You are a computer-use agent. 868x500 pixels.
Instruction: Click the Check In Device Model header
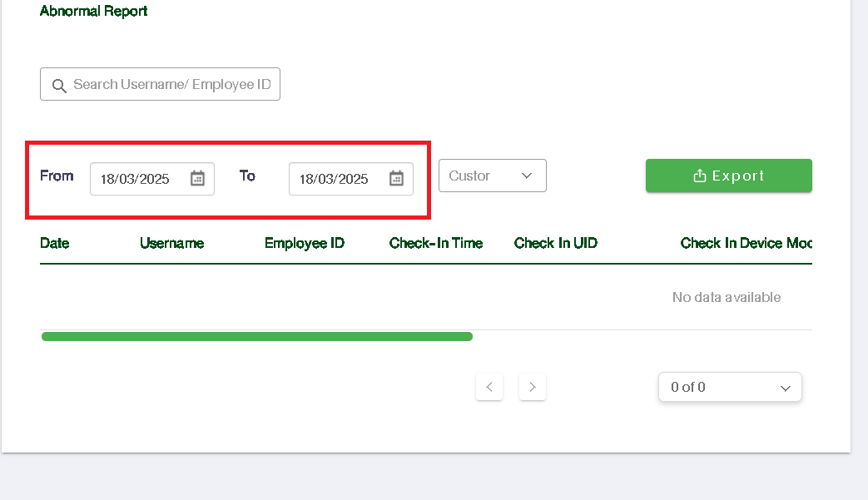[x=746, y=243]
